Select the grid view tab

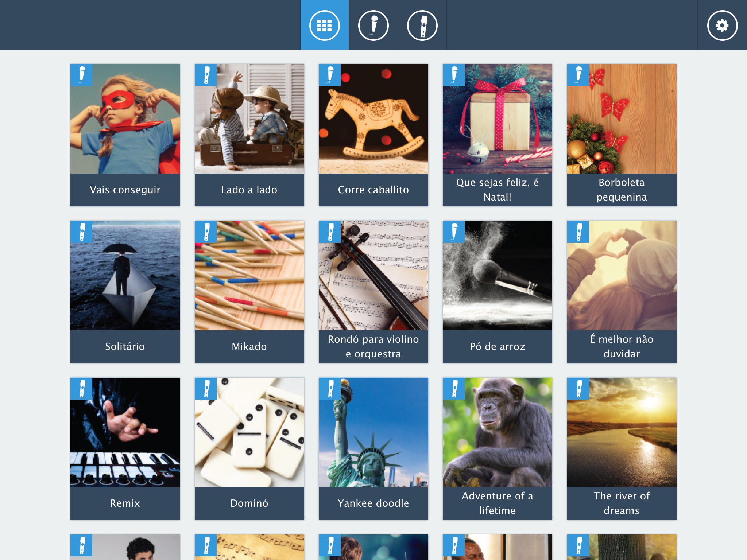[x=324, y=25]
